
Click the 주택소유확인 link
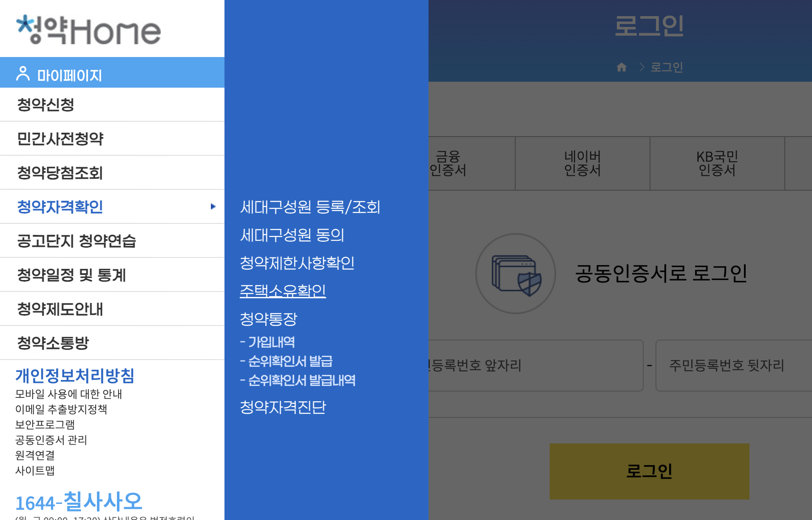click(x=282, y=290)
